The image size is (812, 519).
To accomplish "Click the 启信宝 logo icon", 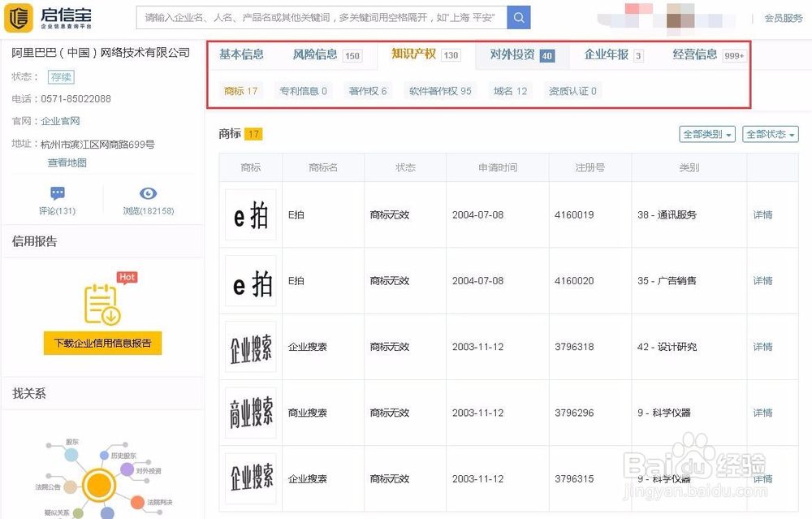I will 19,18.
